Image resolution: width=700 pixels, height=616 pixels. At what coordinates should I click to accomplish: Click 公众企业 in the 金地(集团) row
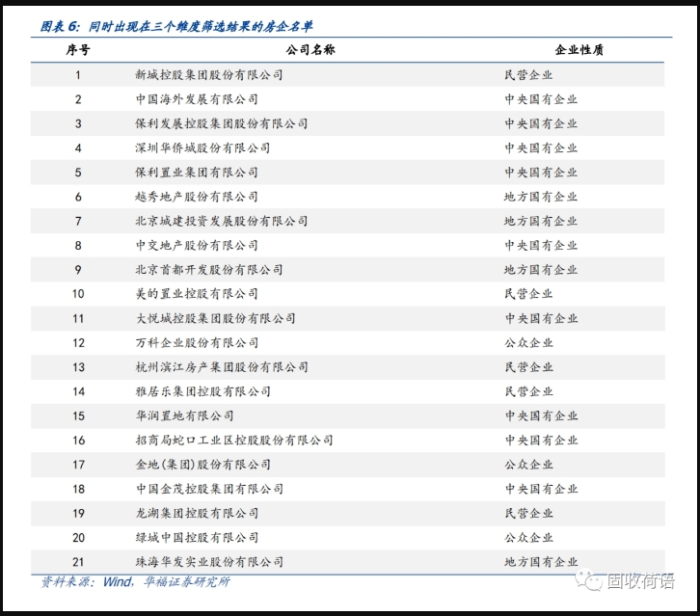point(528,465)
